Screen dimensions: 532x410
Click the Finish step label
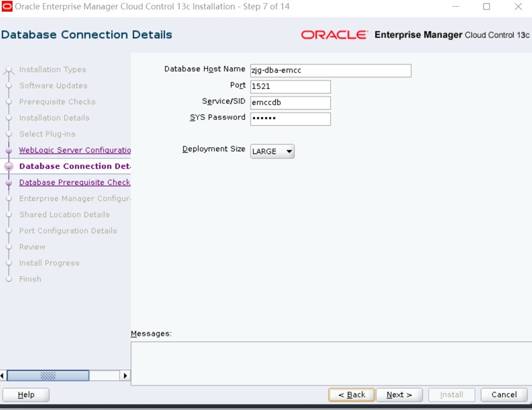pyautogui.click(x=30, y=279)
